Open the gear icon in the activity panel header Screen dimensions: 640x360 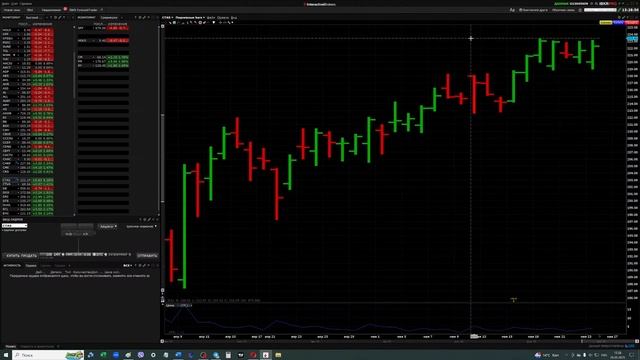140,265
